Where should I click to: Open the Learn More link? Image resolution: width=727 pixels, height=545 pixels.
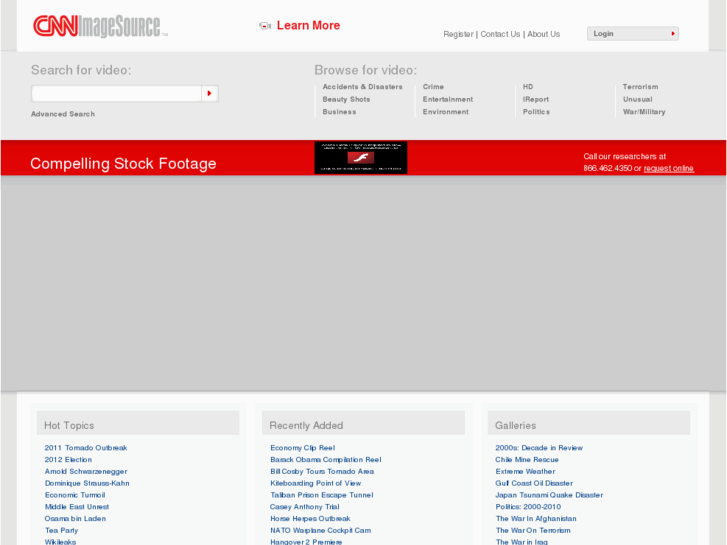coord(308,26)
